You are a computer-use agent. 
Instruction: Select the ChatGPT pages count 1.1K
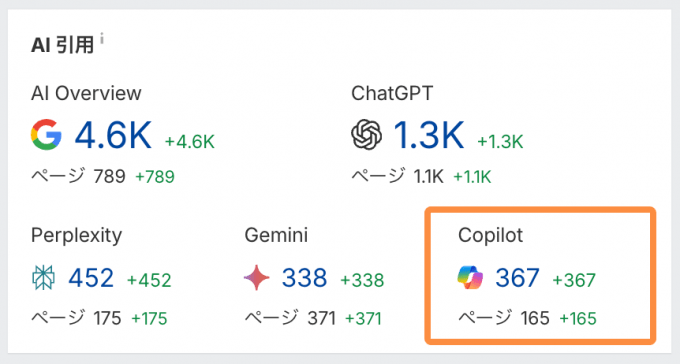pos(428,177)
